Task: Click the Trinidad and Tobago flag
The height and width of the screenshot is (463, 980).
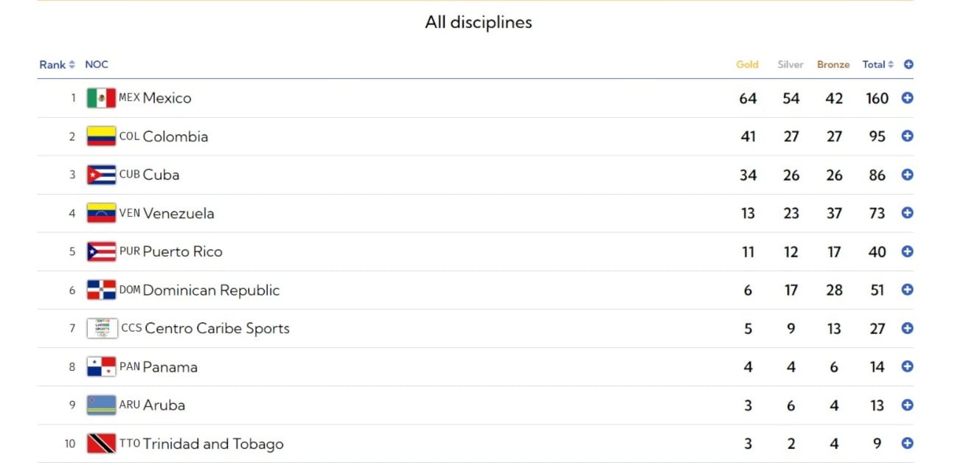Action: click(x=101, y=443)
